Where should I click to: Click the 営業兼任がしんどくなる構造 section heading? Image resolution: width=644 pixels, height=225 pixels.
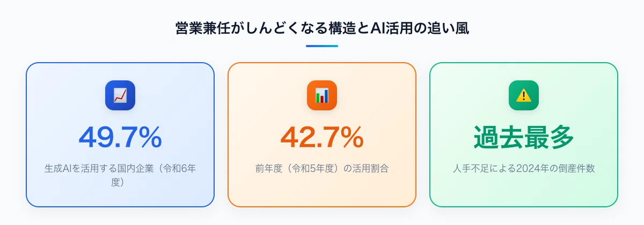coord(258,28)
